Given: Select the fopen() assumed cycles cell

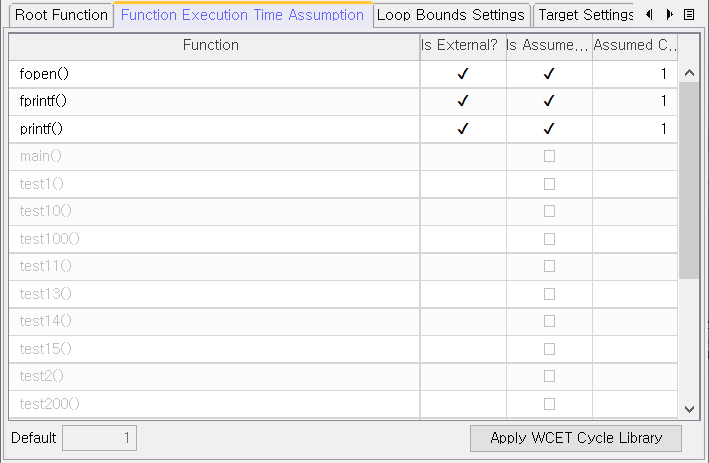Looking at the screenshot, I should point(635,74).
